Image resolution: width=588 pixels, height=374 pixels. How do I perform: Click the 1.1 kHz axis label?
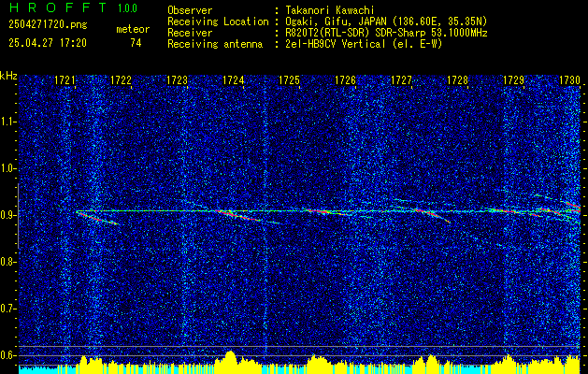point(7,122)
